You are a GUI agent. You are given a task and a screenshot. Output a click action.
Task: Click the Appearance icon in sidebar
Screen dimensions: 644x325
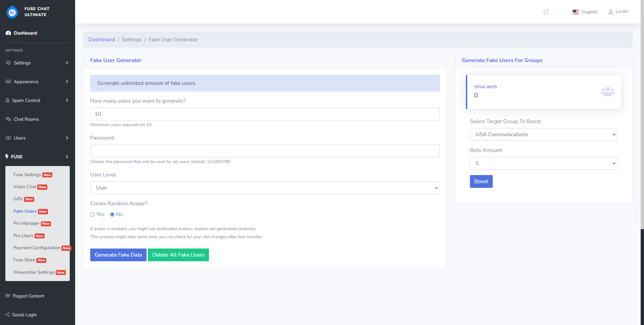8,82
